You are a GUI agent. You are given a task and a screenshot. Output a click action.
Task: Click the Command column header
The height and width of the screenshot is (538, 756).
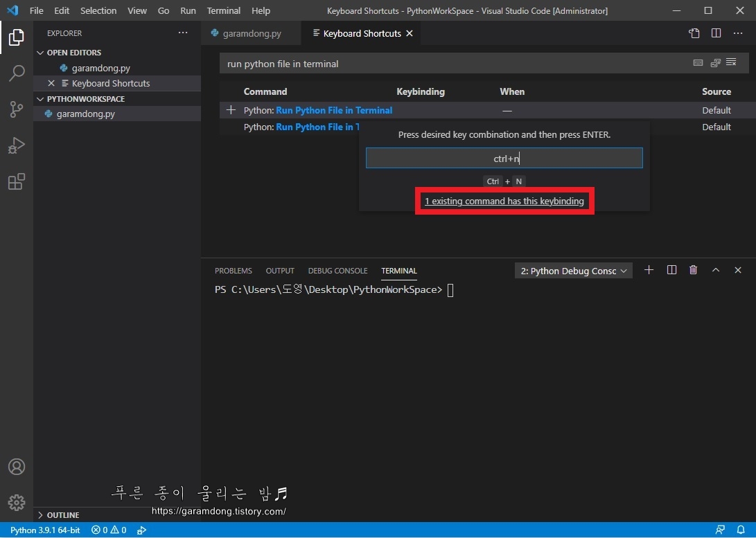point(265,91)
